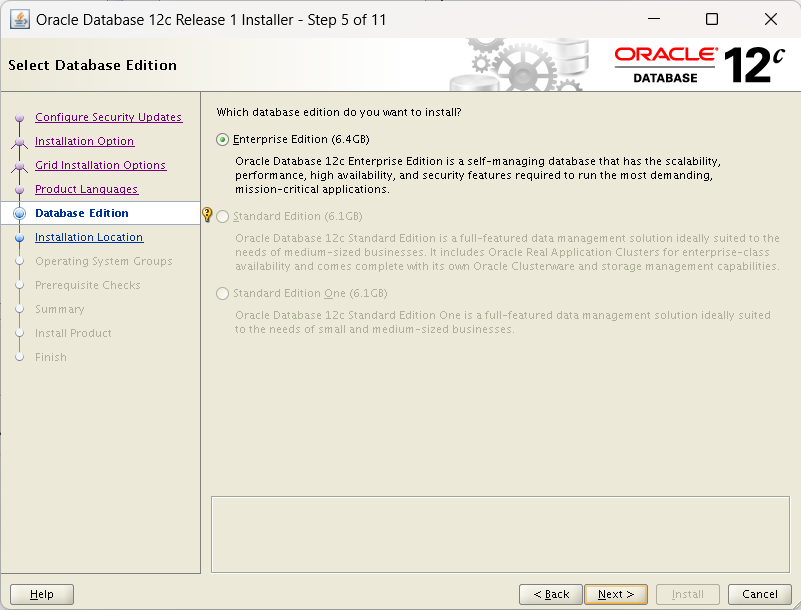
Task: Click the Database Edition current step marker
Action: point(19,214)
